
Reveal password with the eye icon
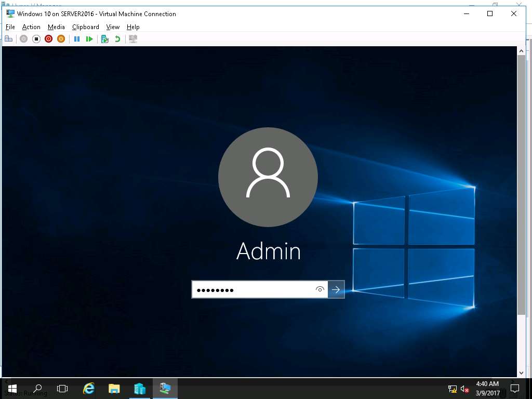pyautogui.click(x=320, y=289)
